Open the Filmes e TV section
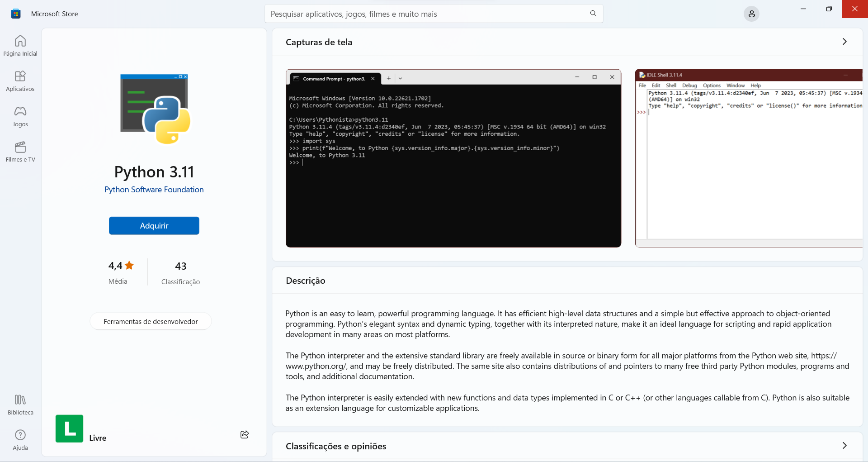Viewport: 868px width, 462px height. click(x=20, y=152)
